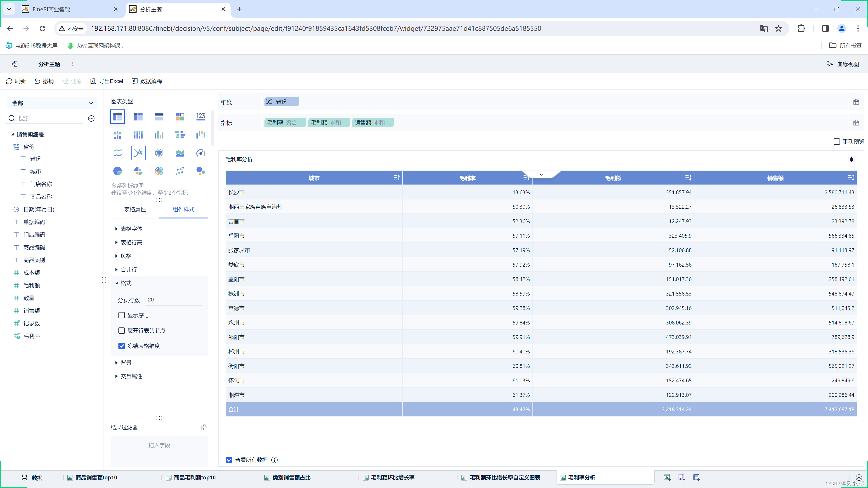
Task: Open the 毛利额环比增长率 component tab
Action: pos(389,478)
